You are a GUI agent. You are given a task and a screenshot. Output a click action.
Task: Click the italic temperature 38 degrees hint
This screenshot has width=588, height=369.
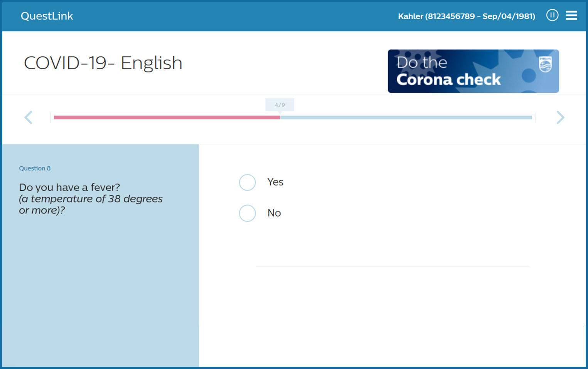click(x=91, y=205)
